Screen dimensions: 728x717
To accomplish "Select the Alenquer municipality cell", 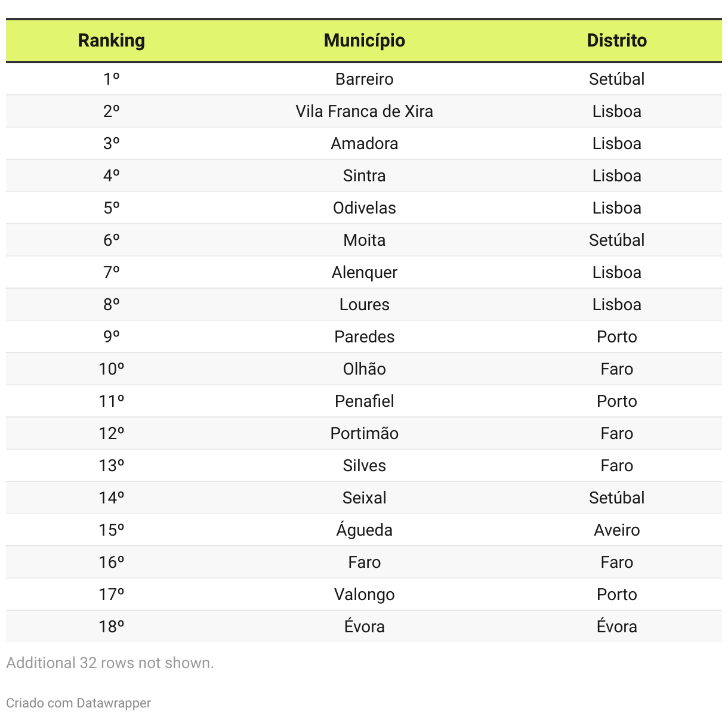I will click(x=364, y=273).
